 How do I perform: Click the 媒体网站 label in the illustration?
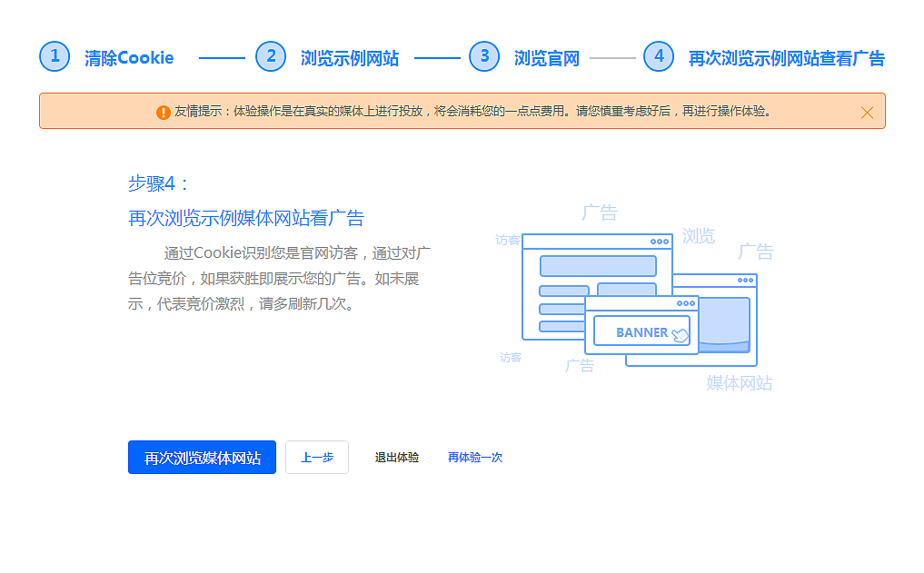(x=739, y=383)
